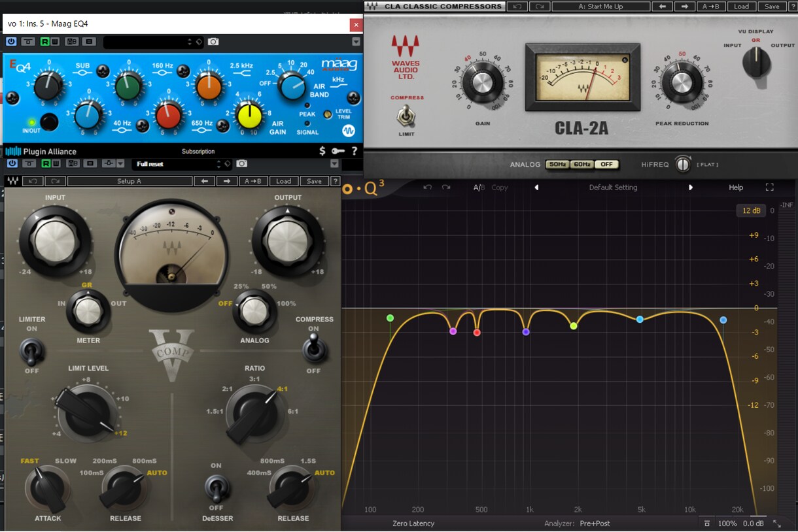Click the V-Comp right preset arrow
798x532 pixels.
(x=227, y=181)
